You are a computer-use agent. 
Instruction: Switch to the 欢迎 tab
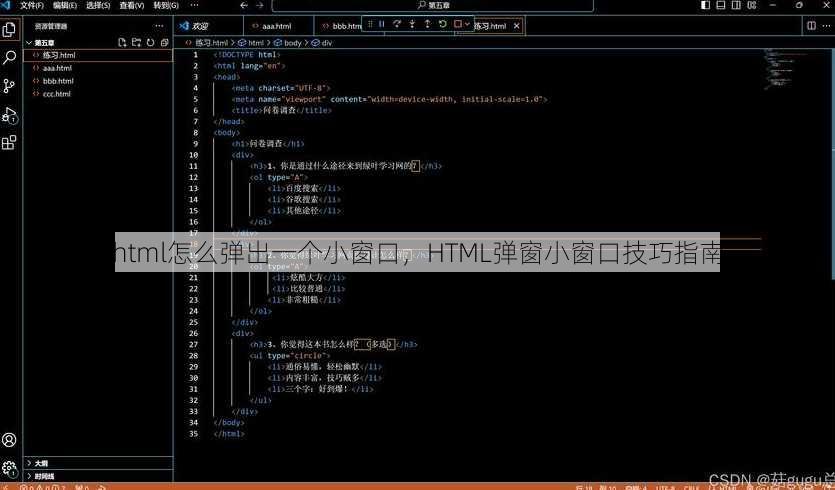click(x=209, y=26)
